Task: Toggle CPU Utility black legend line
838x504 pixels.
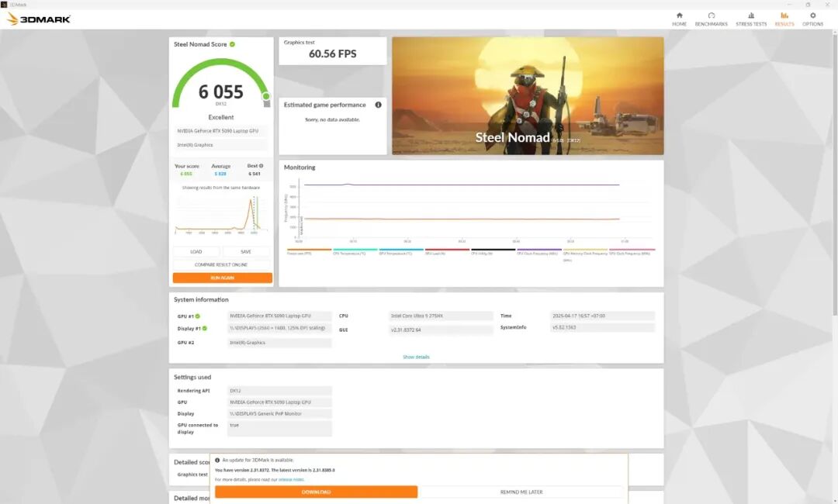Action: click(x=493, y=251)
